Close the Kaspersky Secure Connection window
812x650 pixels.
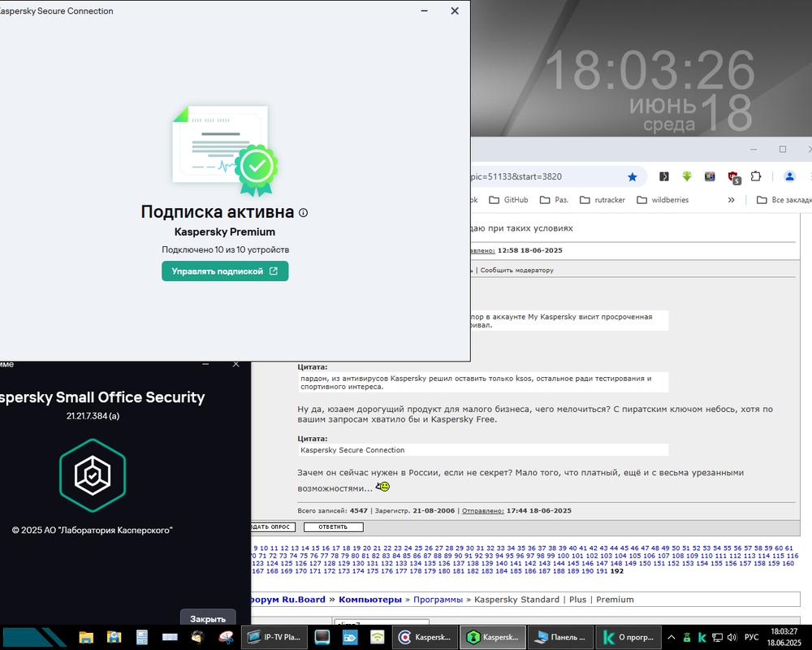(455, 11)
